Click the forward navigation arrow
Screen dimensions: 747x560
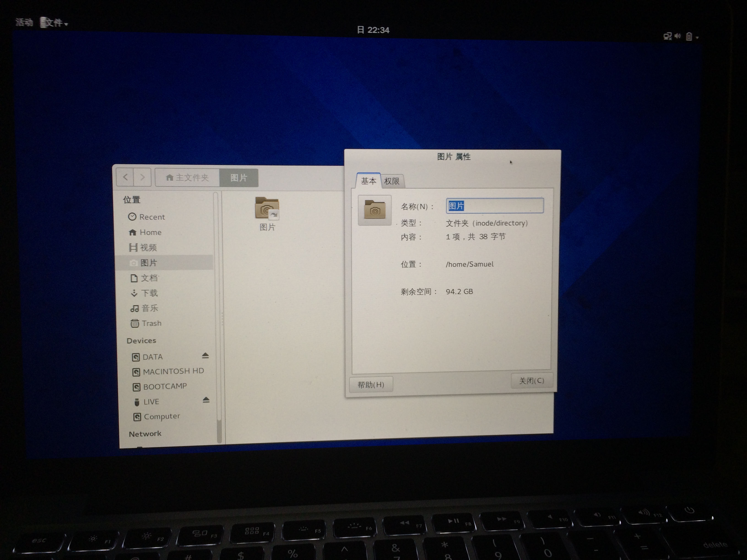pos(143,177)
